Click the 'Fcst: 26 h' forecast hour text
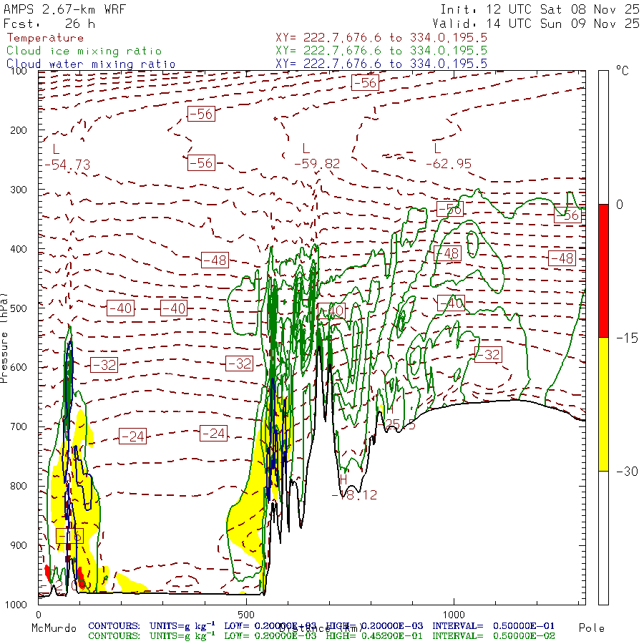644x644 pixels. [49, 24]
